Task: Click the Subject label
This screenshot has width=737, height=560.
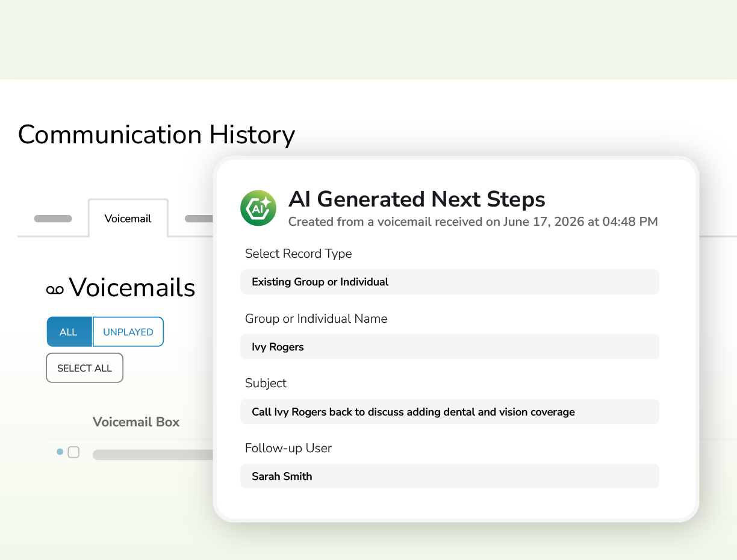Action: [266, 383]
